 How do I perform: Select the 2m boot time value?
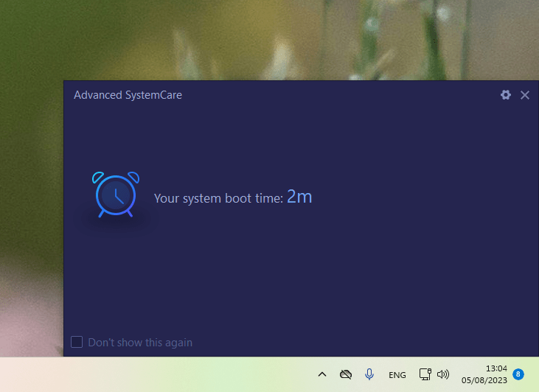coord(299,197)
